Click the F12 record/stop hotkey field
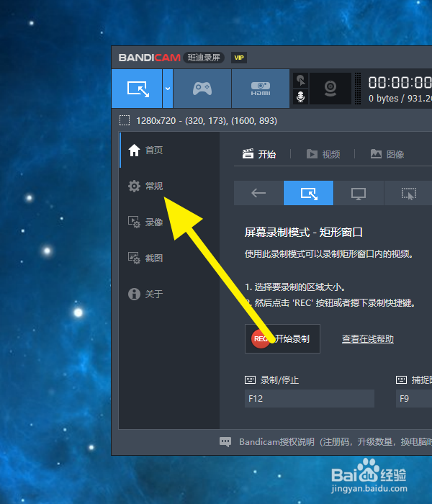 pyautogui.click(x=310, y=399)
